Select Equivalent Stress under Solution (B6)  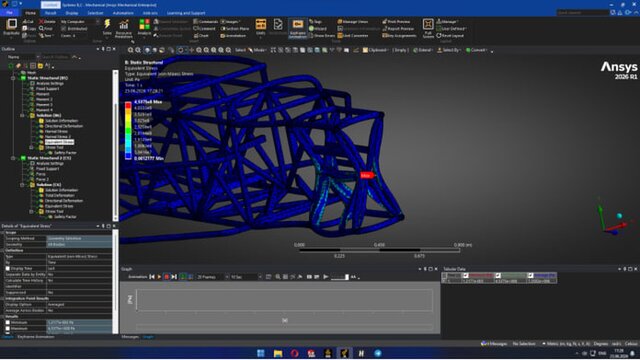(59, 142)
